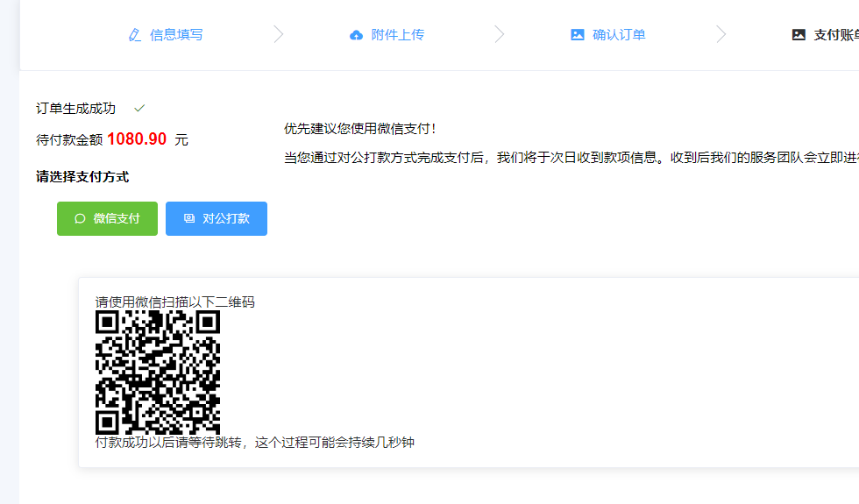
Task: Click the text 优先建议您使用微信支付！
Action: [360, 129]
